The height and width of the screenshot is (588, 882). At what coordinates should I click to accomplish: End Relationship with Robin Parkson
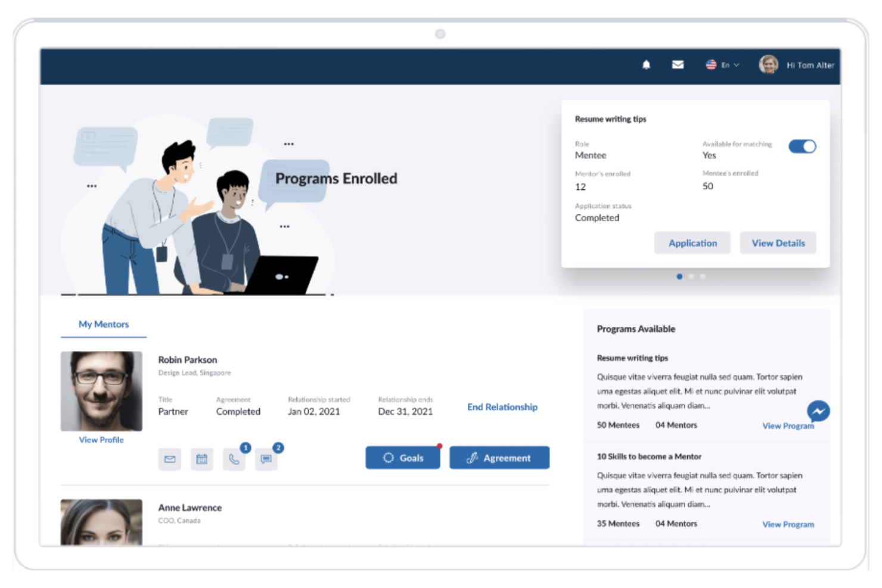click(502, 407)
